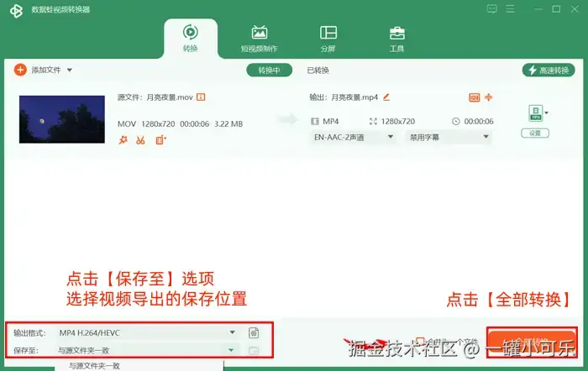Expand the 保存至 location dropdown

click(147, 350)
